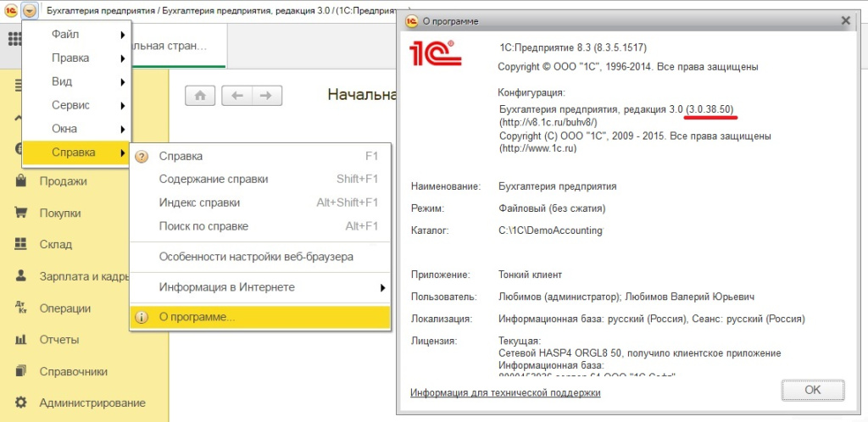Click shopping bag icon for Продажи
Viewport: 868px width, 422px height.
(20, 180)
